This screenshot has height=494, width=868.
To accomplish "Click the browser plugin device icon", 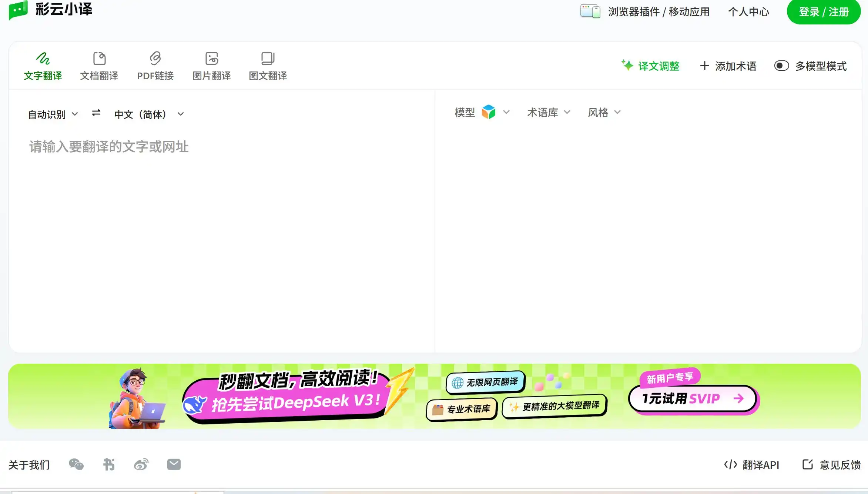I will (x=590, y=11).
